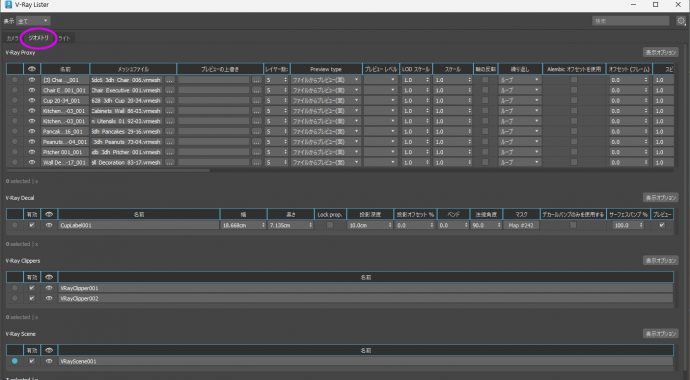Open the display filter dropdown at top left
The height and width of the screenshot is (380, 690).
click(x=33, y=21)
